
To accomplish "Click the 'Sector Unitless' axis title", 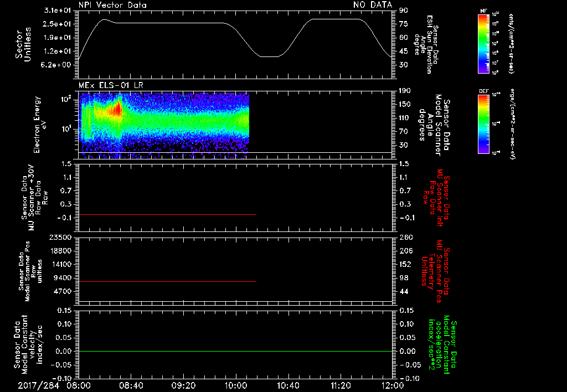I will [23, 44].
